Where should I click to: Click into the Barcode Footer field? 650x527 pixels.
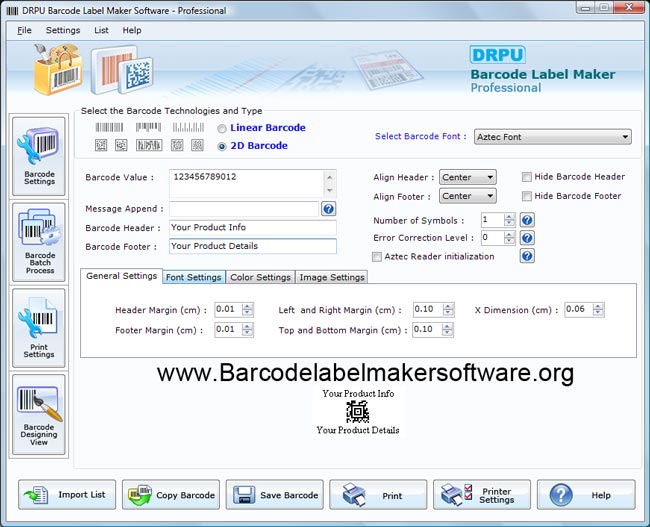coord(253,246)
